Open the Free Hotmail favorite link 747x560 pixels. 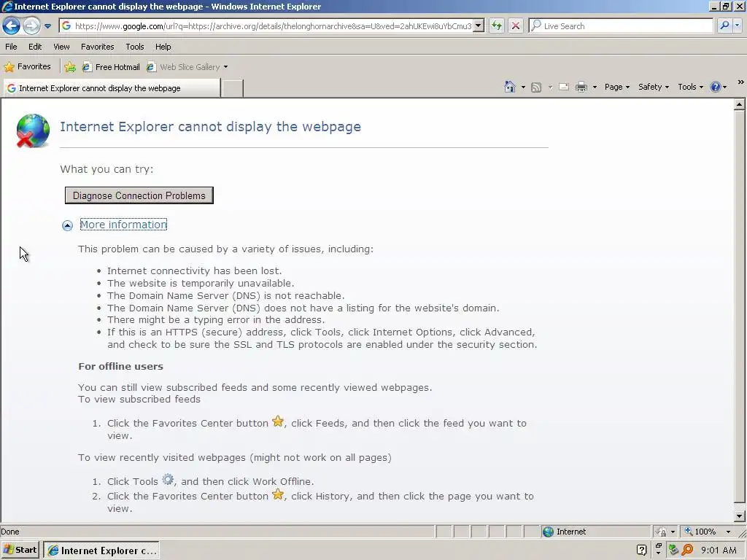click(111, 67)
